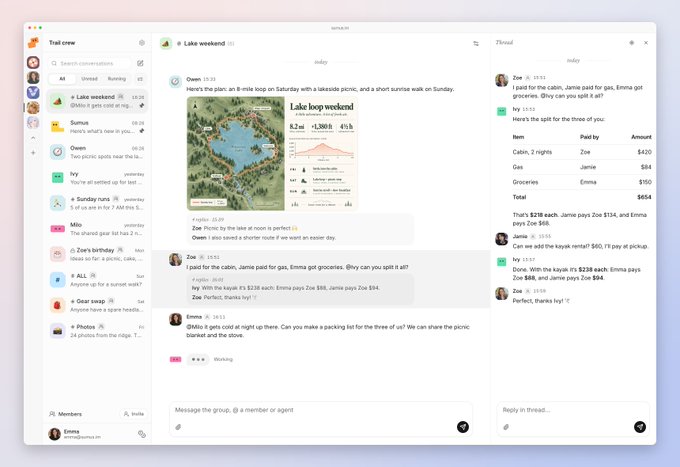Click the Cabin, 2 nights table row
Viewport: 680px width, 467px height.
[x=582, y=152]
